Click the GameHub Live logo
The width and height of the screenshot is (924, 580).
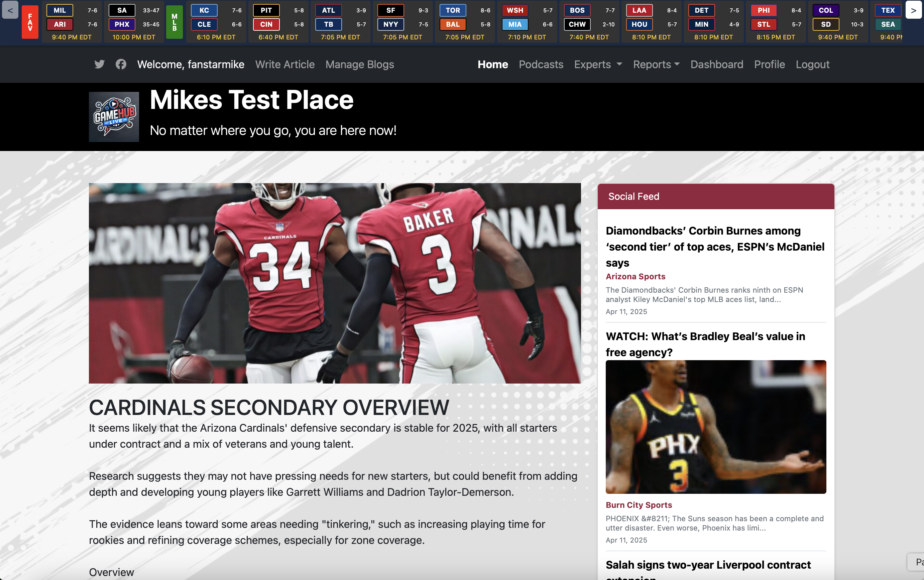click(114, 117)
